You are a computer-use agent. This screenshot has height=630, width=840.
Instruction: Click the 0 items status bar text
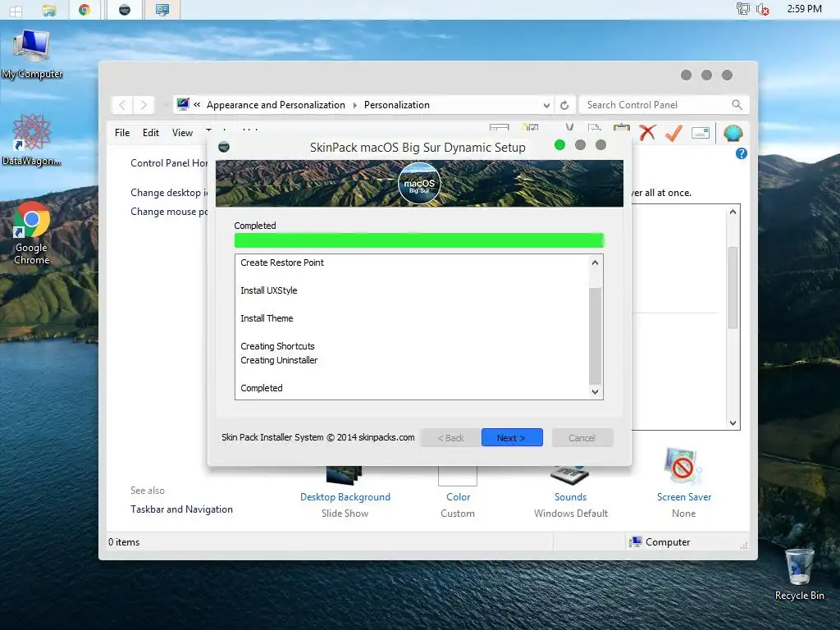click(124, 541)
